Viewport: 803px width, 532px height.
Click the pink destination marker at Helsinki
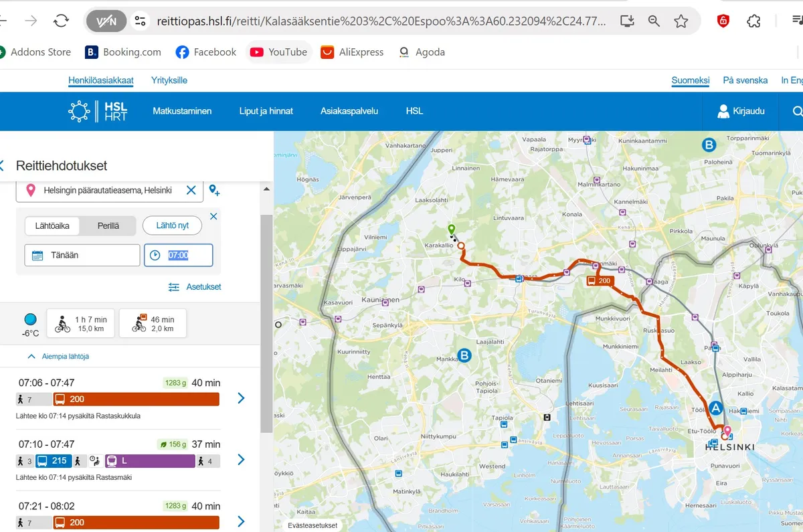[727, 430]
